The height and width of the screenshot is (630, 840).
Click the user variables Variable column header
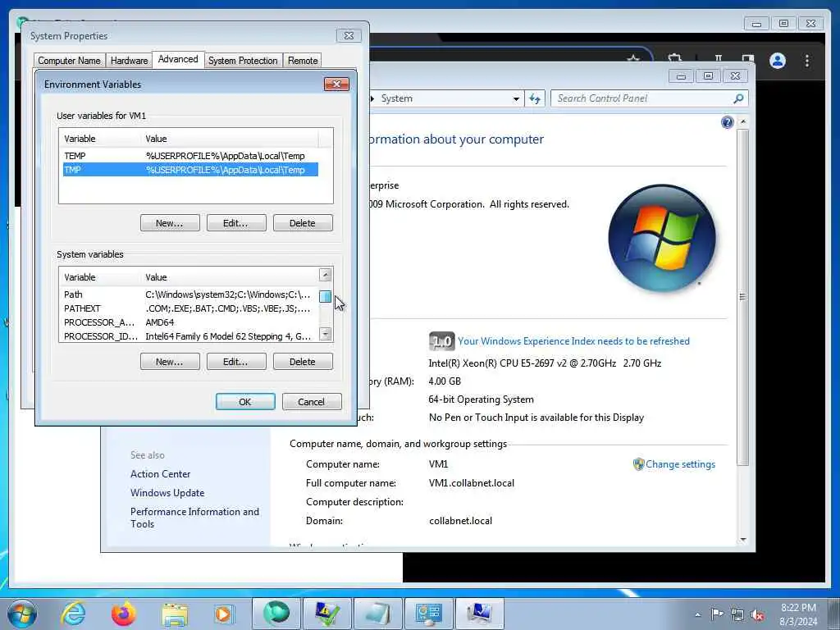pyautogui.click(x=100, y=139)
